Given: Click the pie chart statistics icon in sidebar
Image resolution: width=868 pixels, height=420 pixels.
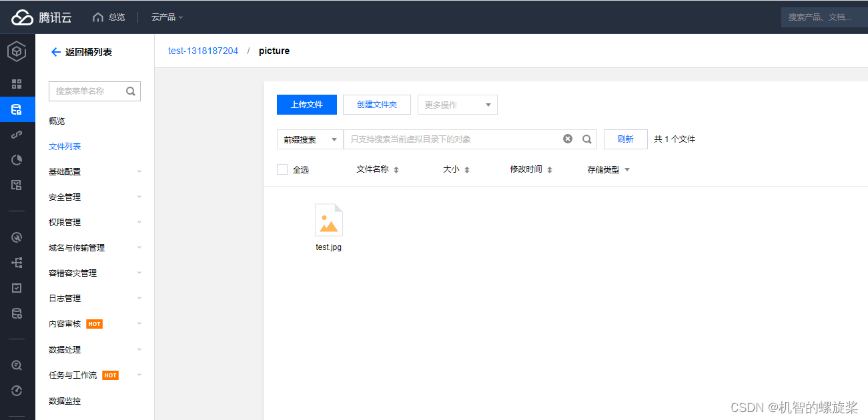Looking at the screenshot, I should [x=17, y=159].
